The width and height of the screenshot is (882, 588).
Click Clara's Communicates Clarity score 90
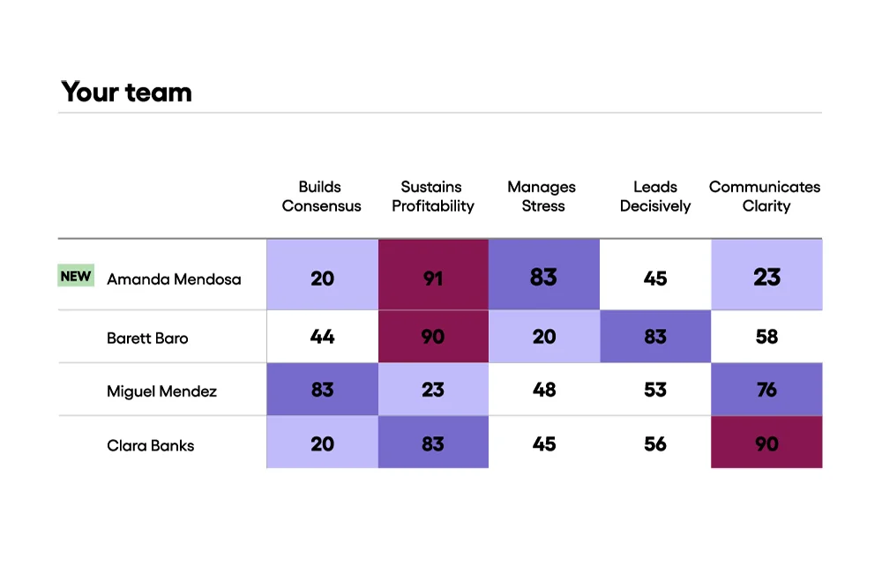click(766, 443)
